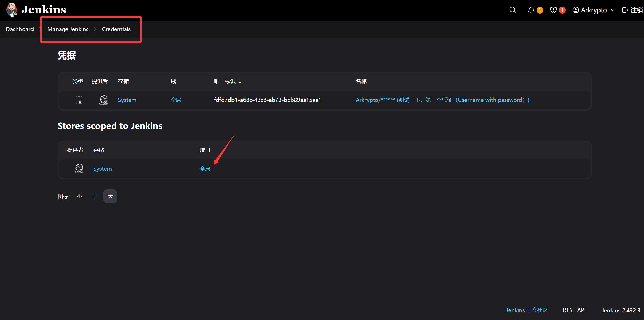Screen dimensions: 644x320
Task: Select medium 中 icon size
Action: click(95, 196)
